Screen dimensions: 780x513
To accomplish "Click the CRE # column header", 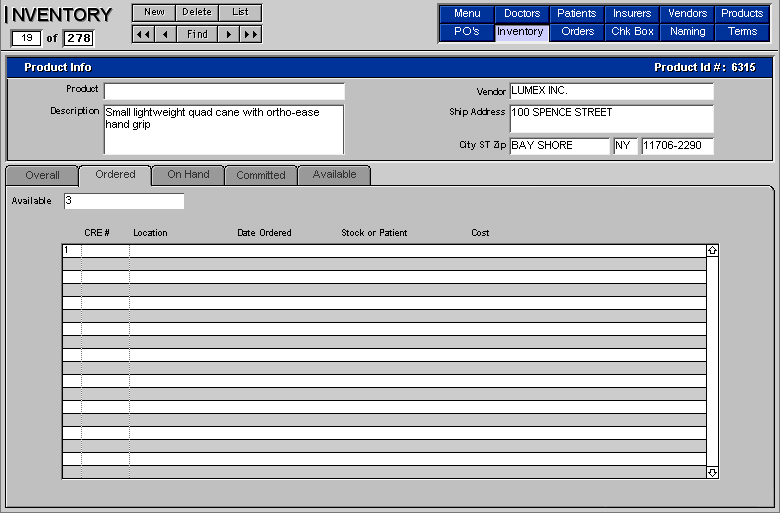I will 97,233.
